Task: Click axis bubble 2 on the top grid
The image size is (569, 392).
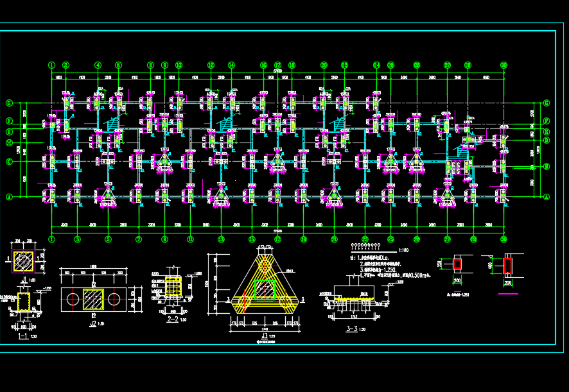Action: 66,65
